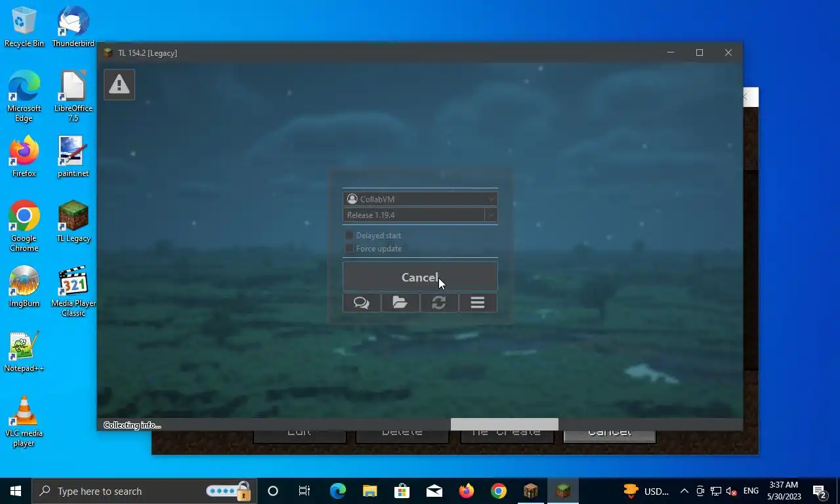Click the Cortana circle on the taskbar
The image size is (840, 504).
[273, 491]
